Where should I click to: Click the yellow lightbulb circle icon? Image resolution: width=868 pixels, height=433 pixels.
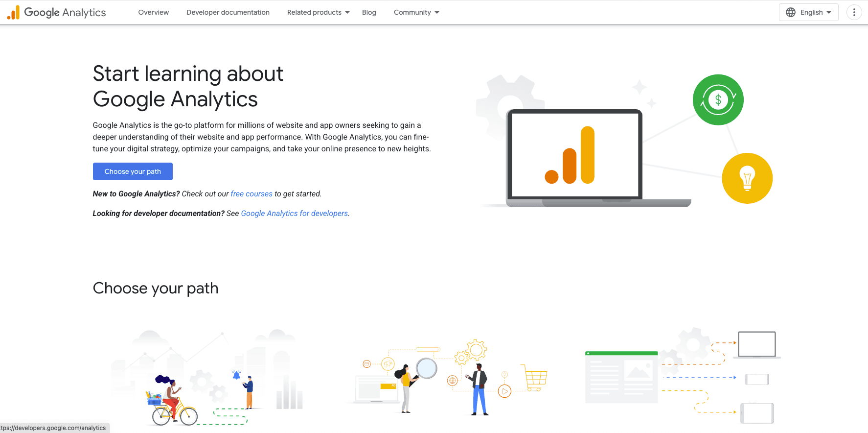pos(747,178)
